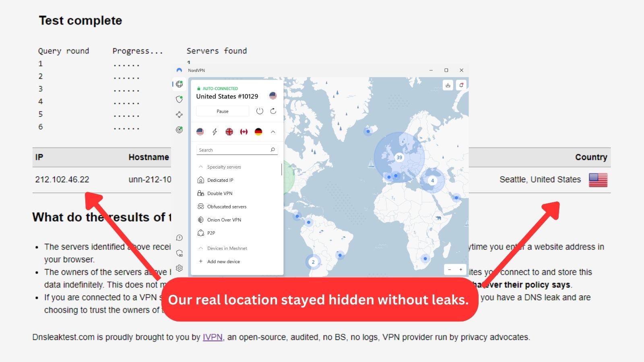
Task: Open notifications bell on the map
Action: 461,85
